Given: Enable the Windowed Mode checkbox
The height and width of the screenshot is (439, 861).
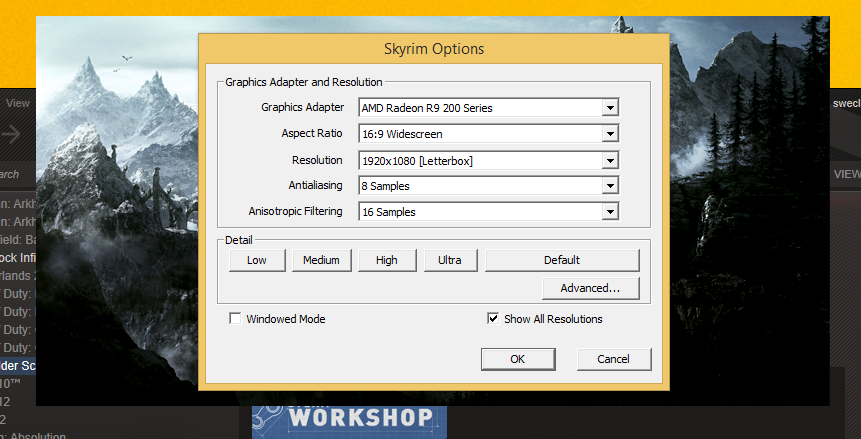Looking at the screenshot, I should 235,319.
